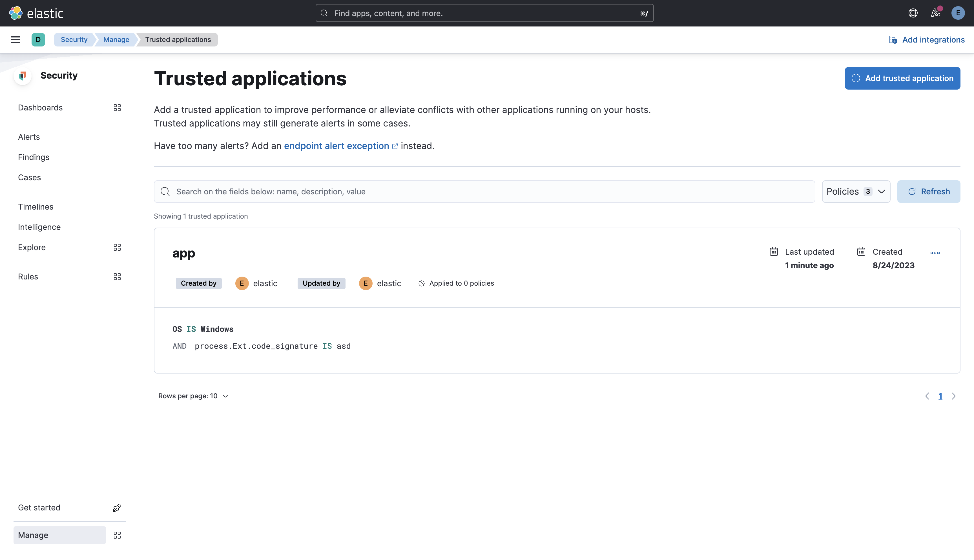
Task: Open Get started in the sidebar
Action: pyautogui.click(x=39, y=508)
